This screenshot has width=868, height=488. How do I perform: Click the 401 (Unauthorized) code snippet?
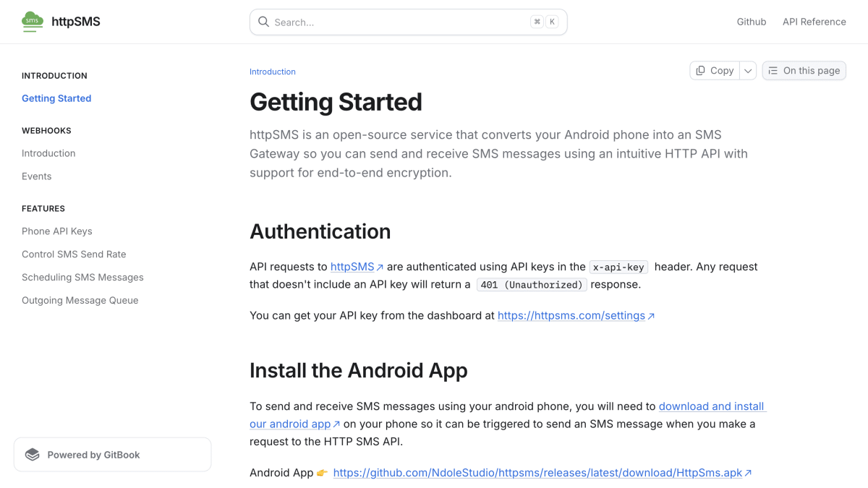coord(532,285)
